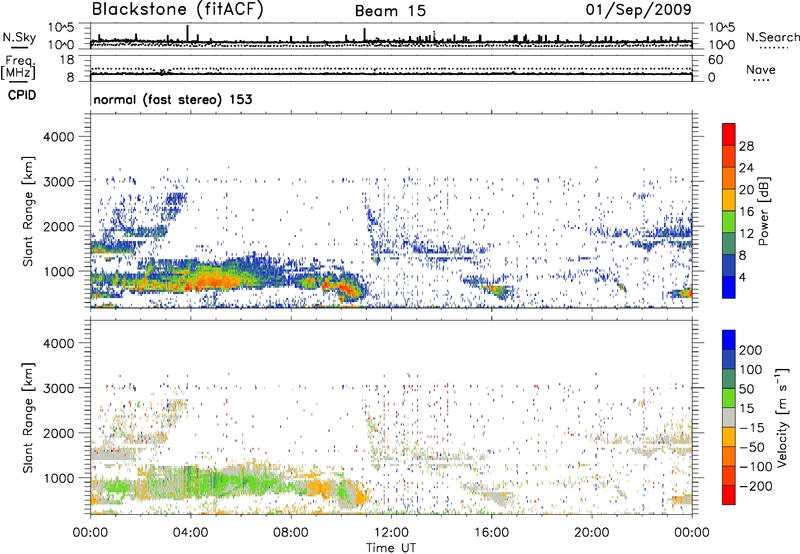Image resolution: width=800 pixels, height=554 pixels.
Task: Click the "200" label on the Velocity scale
Action: coord(751,350)
